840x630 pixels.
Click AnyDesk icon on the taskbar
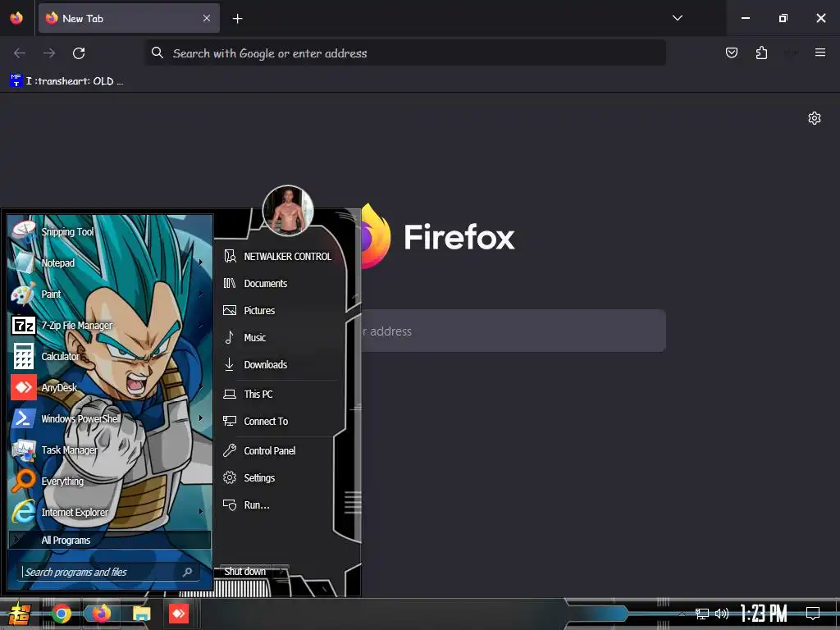179,614
